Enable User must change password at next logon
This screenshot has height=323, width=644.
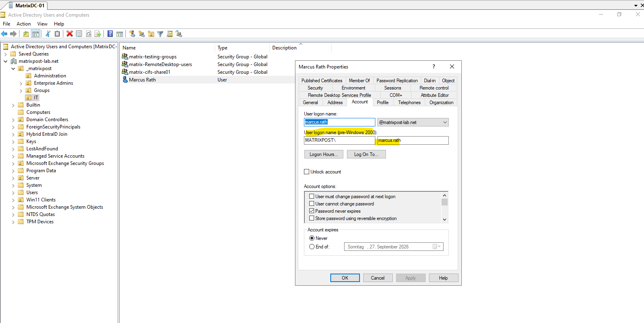(x=312, y=197)
